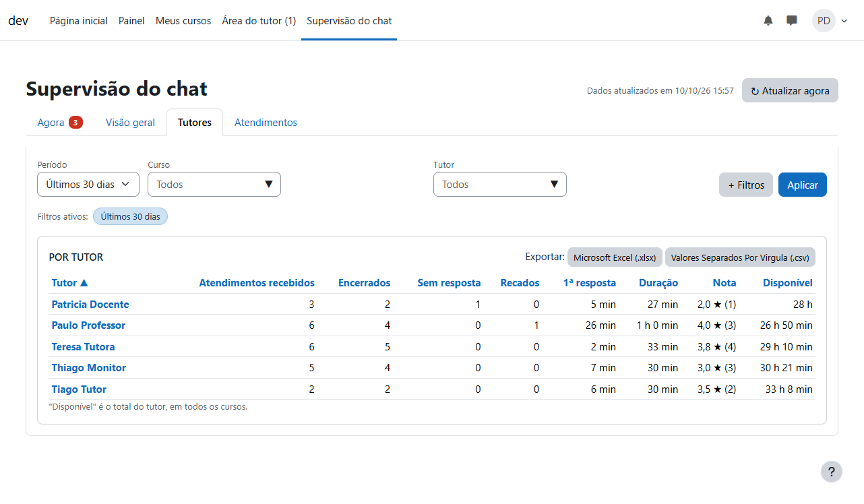Switch to the Agora tab

coord(60,123)
